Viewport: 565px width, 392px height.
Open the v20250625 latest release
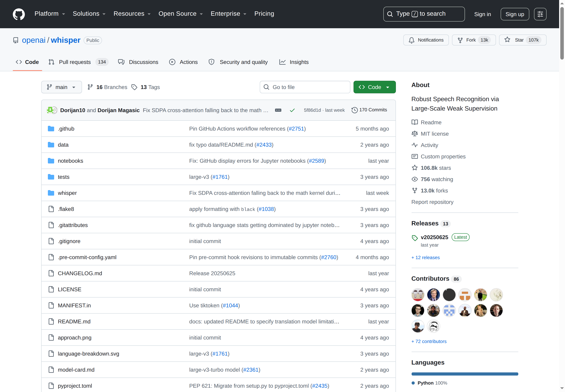435,237
